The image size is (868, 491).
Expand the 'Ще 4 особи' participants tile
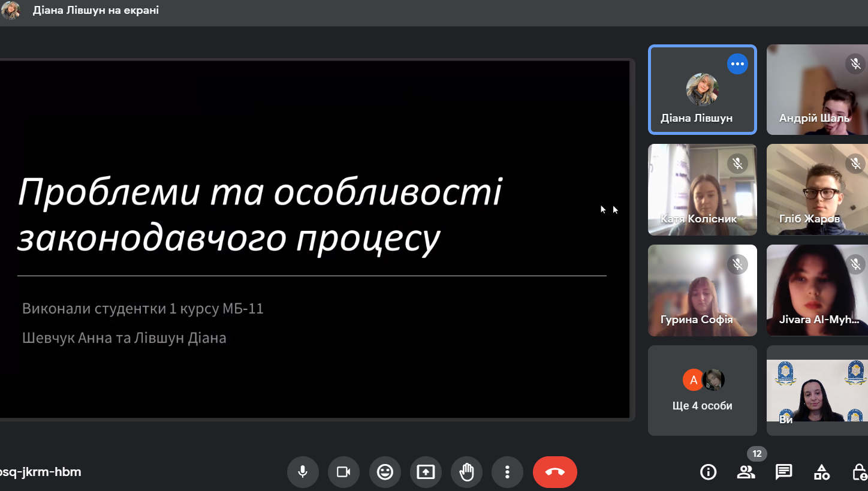pos(702,390)
